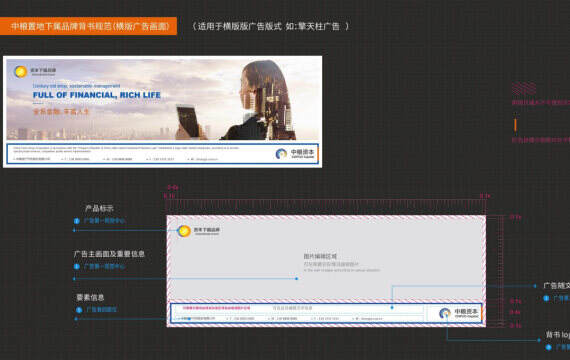This screenshot has height=360, width=570.
Task: Click the 中粮资本 logo in the layout template
Action: click(459, 313)
